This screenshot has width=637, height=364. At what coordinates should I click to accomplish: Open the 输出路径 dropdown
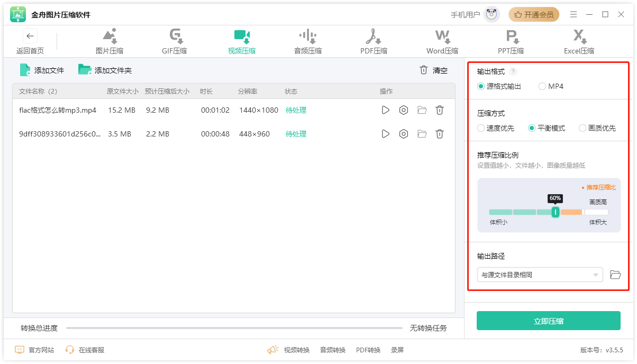(x=540, y=275)
